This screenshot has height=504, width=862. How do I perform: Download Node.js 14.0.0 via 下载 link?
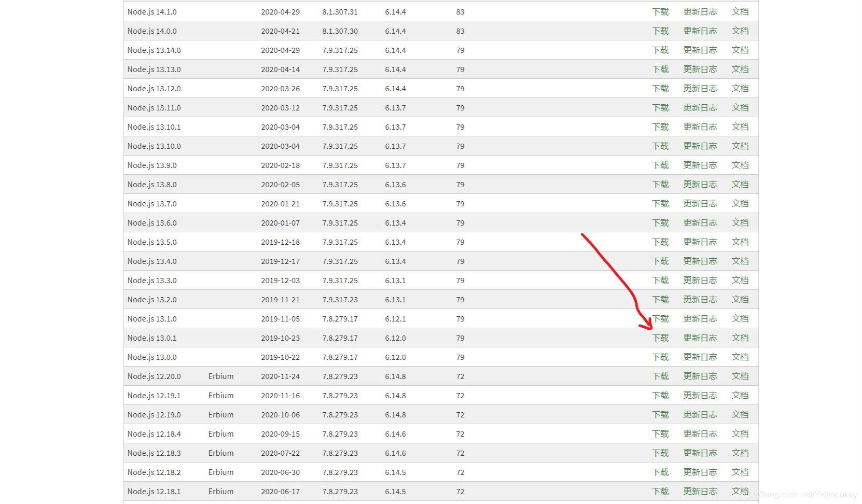coord(660,31)
